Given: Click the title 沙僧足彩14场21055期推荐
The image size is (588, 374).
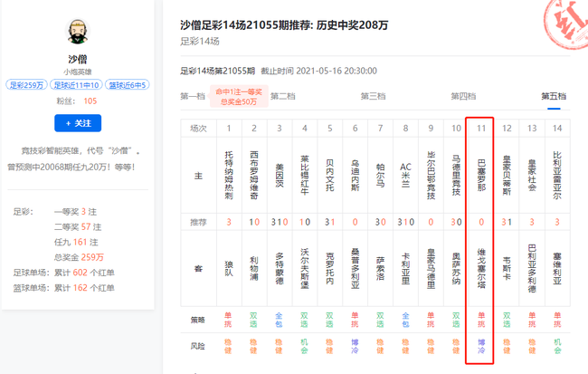Looking at the screenshot, I should [284, 25].
